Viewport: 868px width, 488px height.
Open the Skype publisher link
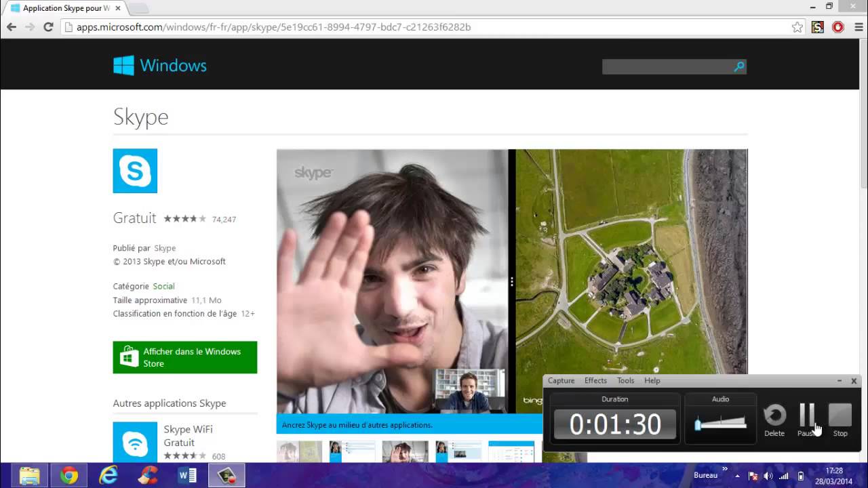[165, 248]
